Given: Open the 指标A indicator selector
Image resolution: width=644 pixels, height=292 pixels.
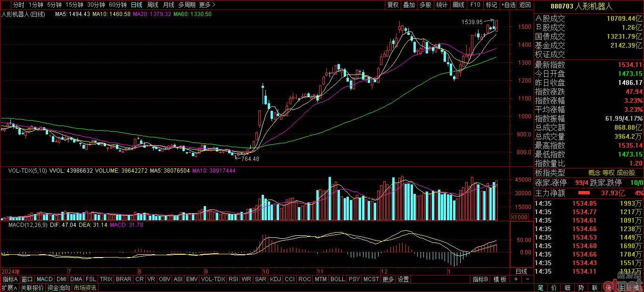Looking at the screenshot, I should click(x=10, y=279).
